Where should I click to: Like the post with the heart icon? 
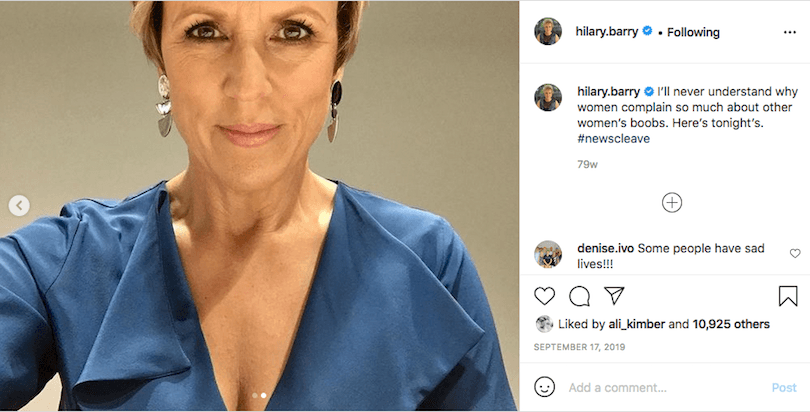pyautogui.click(x=545, y=296)
